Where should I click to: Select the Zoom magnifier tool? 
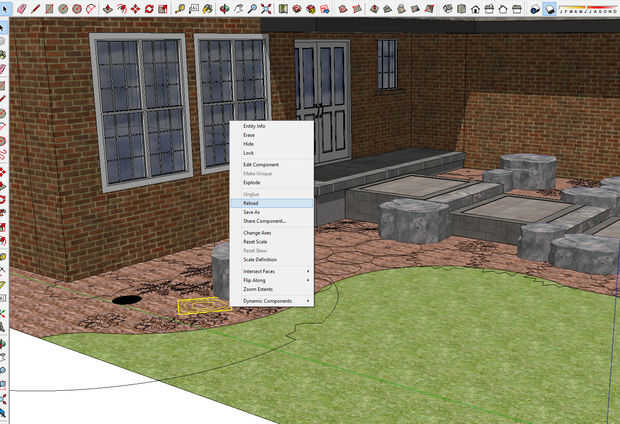tap(252, 9)
